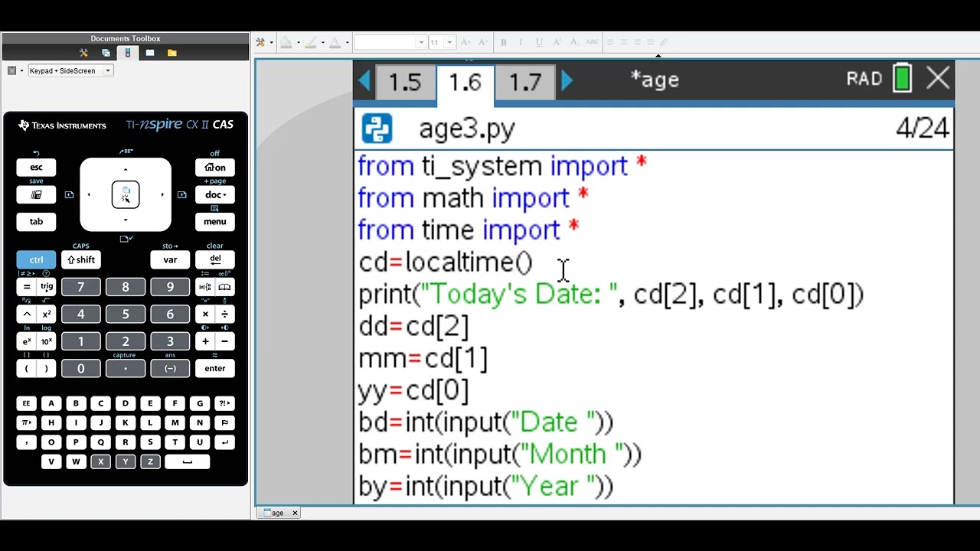Screen dimensions: 980x551
Task: Click the space bar key
Action: coord(187,462)
